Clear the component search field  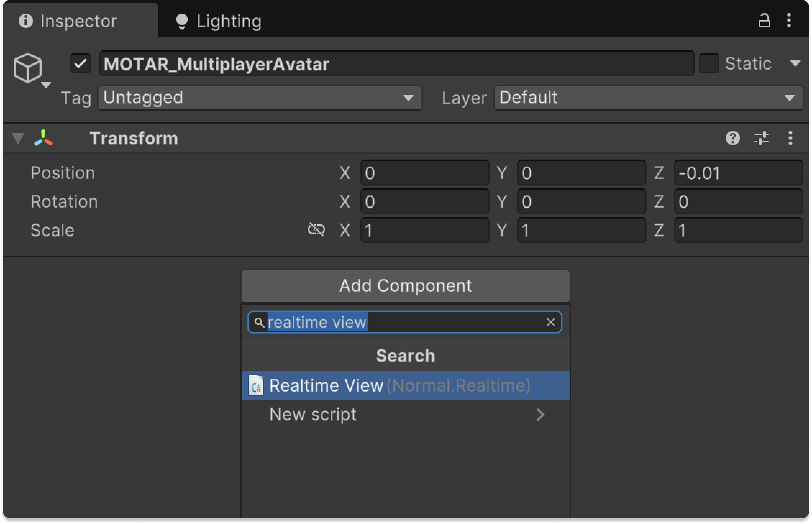pyautogui.click(x=551, y=322)
